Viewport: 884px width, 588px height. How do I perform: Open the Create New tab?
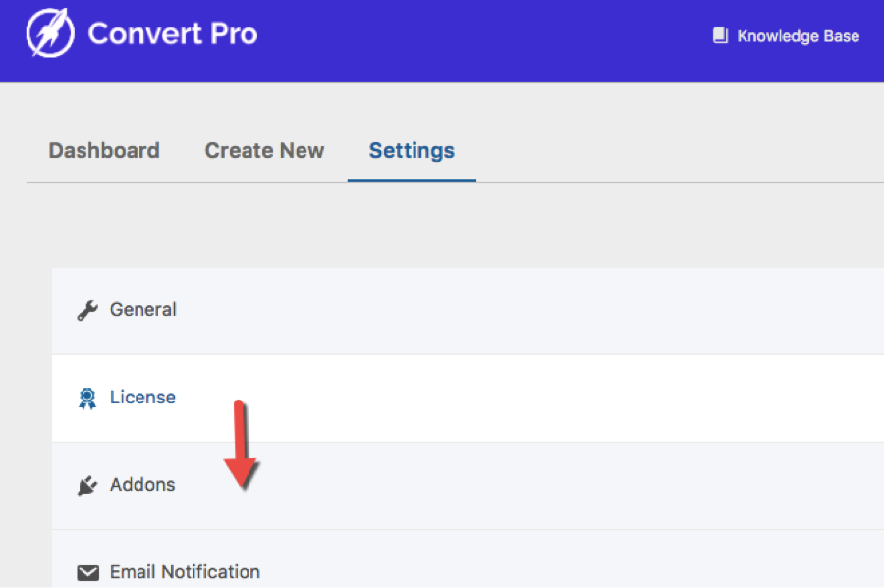coord(264,151)
